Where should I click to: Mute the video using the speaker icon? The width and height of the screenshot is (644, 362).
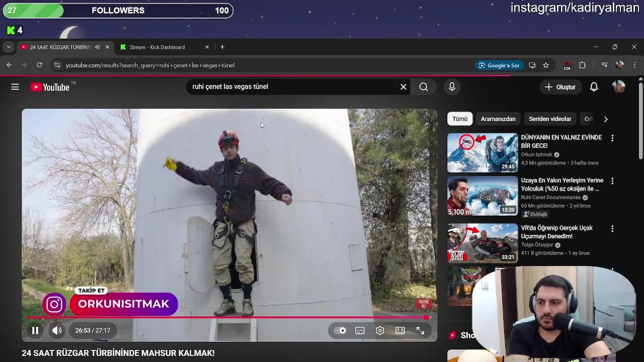coord(57,330)
